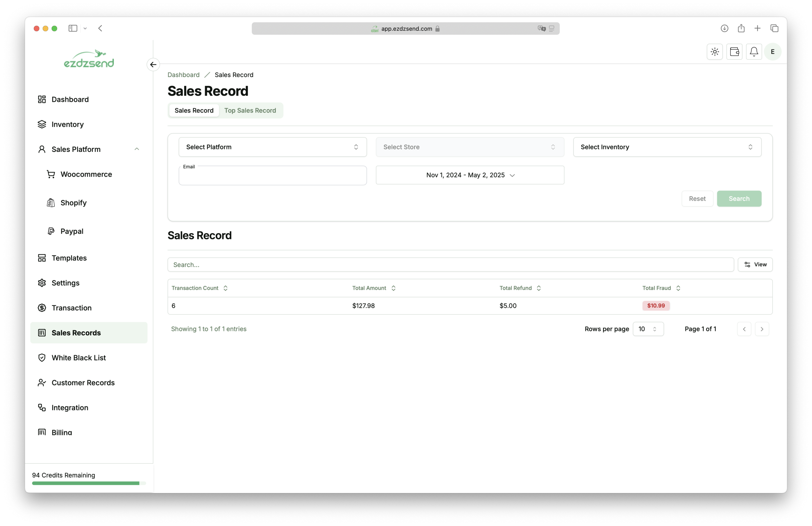The image size is (812, 526).
Task: Open the Paypal platform section
Action: (x=72, y=231)
